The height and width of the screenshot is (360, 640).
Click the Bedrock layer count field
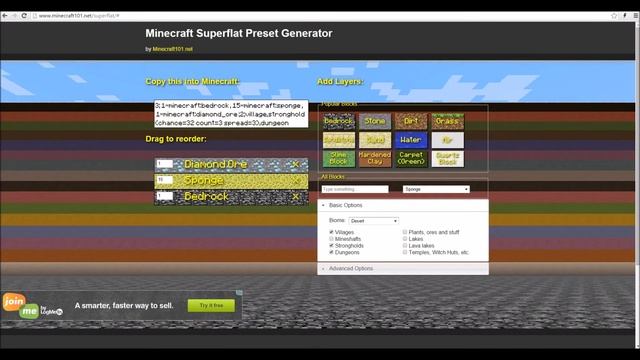[164, 196]
